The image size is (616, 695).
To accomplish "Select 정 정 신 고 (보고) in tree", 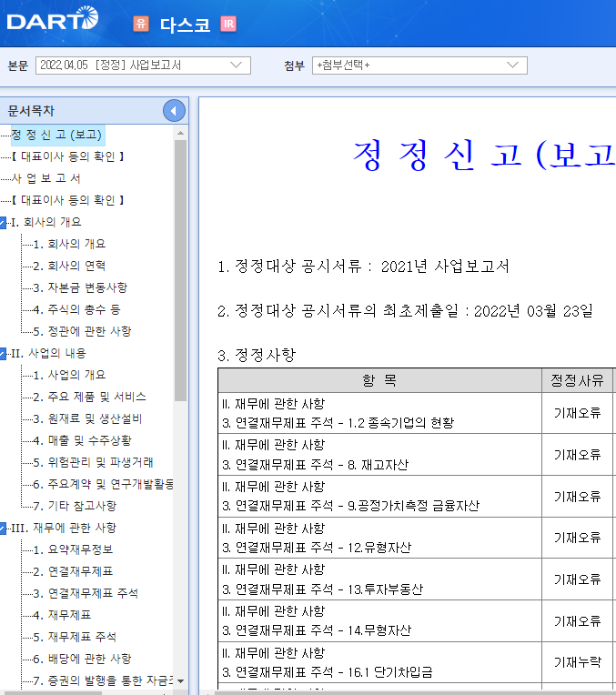I will pos(57,135).
